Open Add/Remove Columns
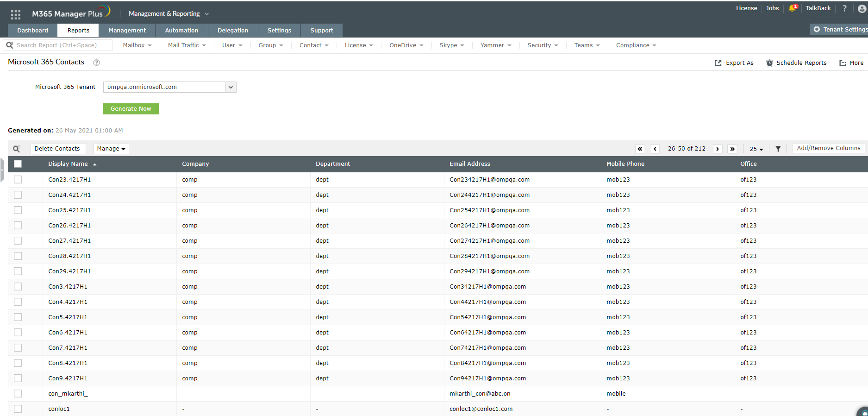The height and width of the screenshot is (416, 868). (x=829, y=148)
